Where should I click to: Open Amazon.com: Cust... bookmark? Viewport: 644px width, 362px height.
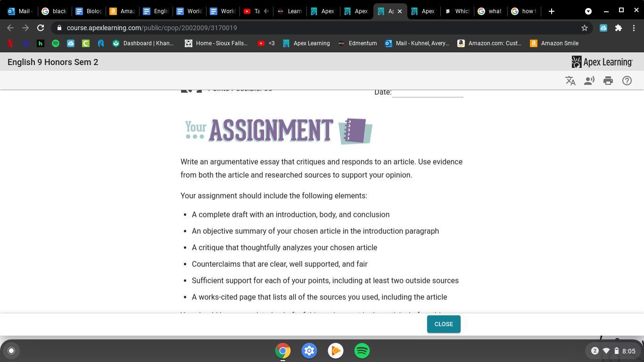point(490,43)
